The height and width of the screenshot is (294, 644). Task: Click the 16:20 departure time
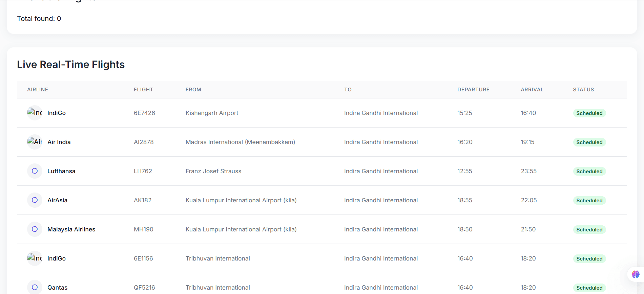(465, 142)
